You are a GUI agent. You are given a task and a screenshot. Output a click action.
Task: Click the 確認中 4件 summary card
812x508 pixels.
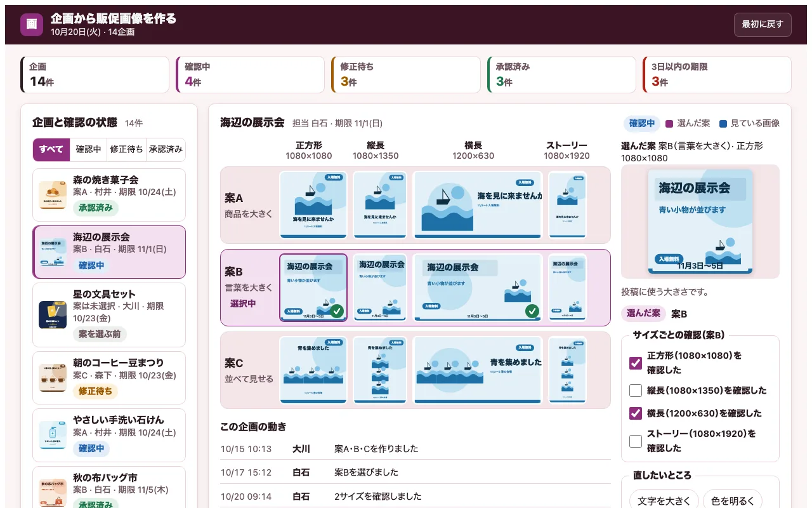pos(250,74)
